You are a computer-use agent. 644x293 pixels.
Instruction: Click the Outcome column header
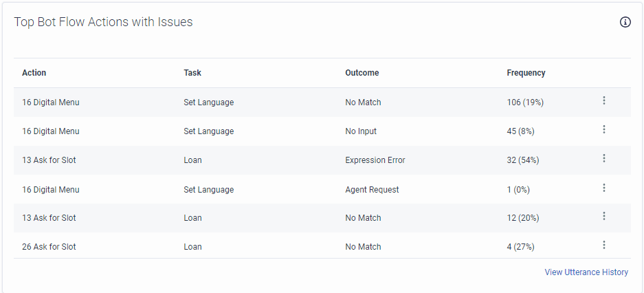[362, 73]
